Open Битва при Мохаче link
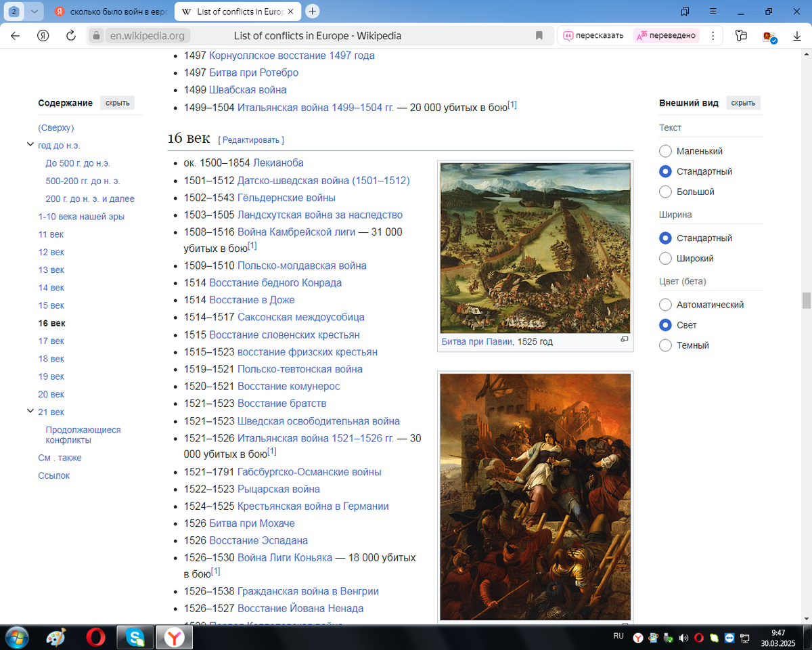Screen dimensions: 812x650 pos(252,523)
